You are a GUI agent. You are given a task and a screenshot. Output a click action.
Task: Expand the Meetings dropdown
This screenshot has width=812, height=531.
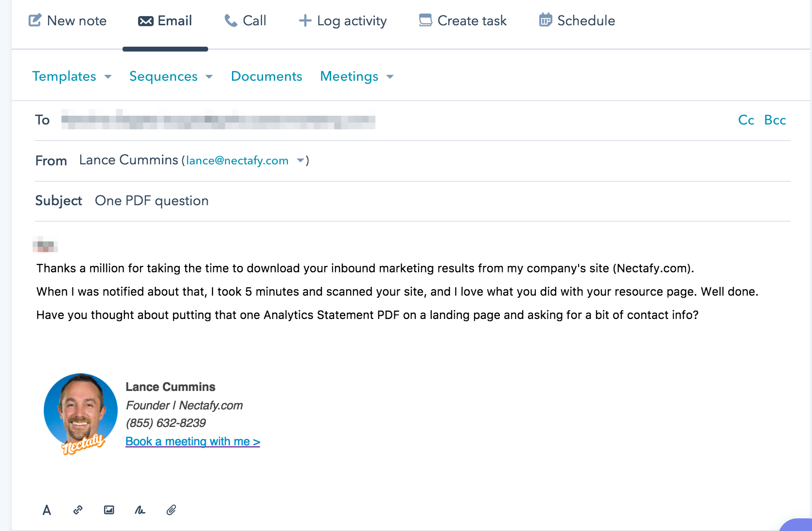(357, 76)
